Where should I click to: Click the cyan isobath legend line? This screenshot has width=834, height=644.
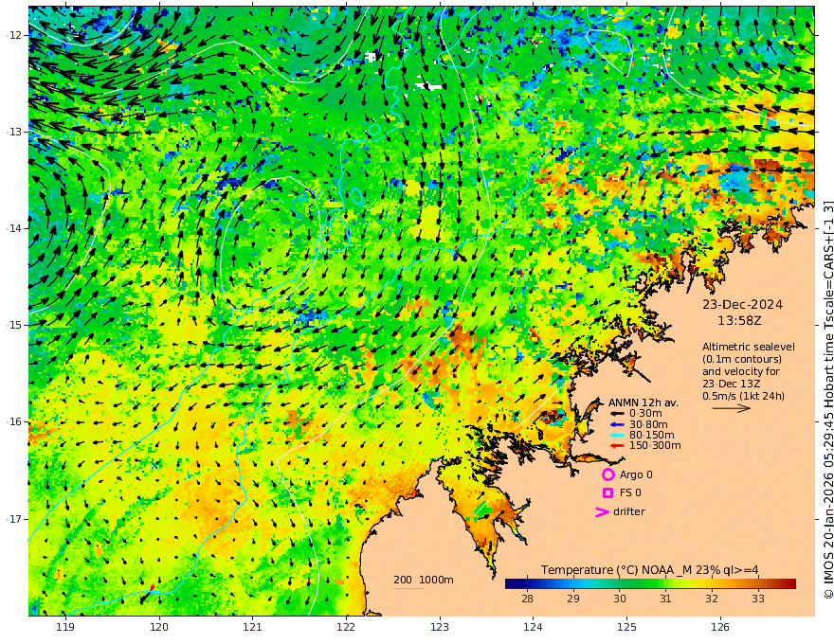pyautogui.click(x=408, y=588)
